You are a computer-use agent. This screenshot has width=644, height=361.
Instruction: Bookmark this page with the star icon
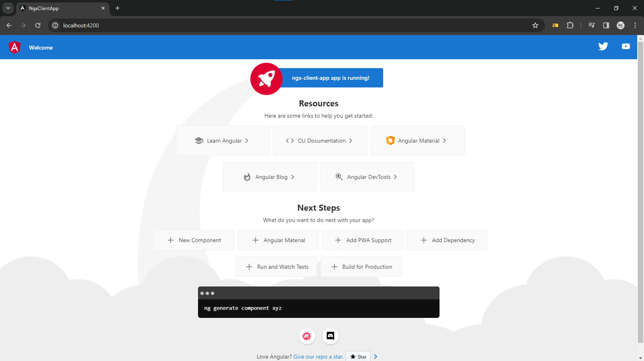pos(535,25)
